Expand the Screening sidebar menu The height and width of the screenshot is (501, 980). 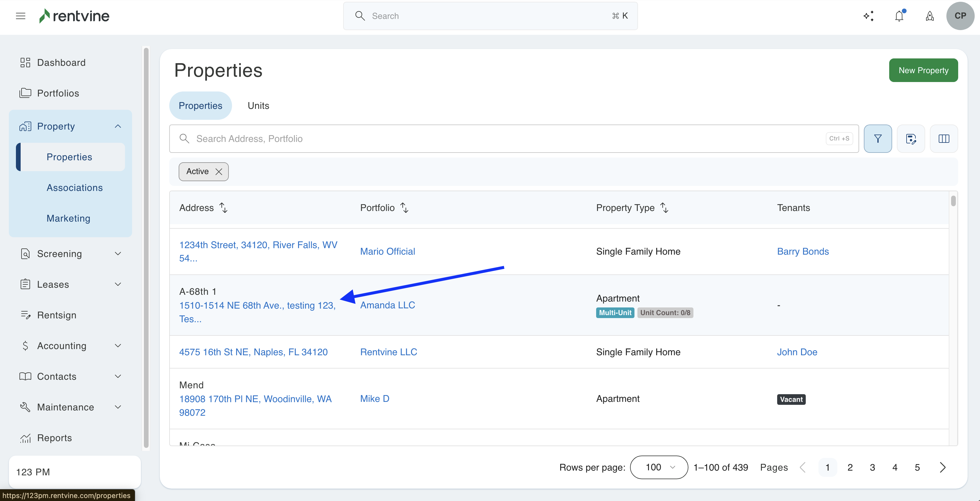coord(118,254)
